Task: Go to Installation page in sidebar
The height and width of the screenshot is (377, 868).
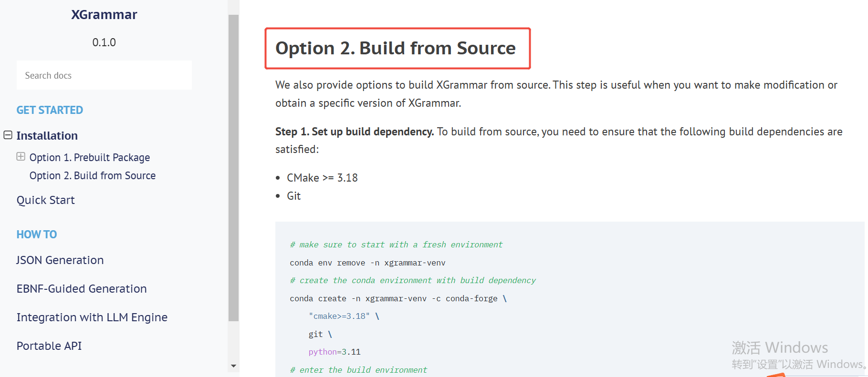Action: pyautogui.click(x=47, y=136)
